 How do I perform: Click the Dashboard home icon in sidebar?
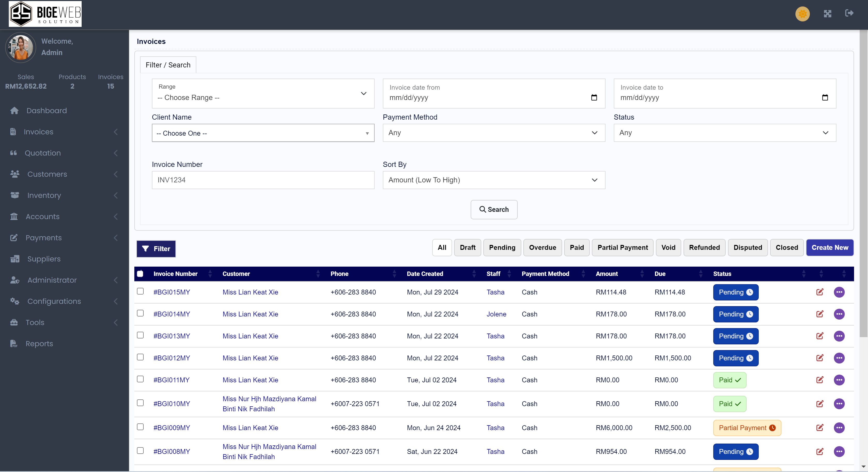(14, 111)
